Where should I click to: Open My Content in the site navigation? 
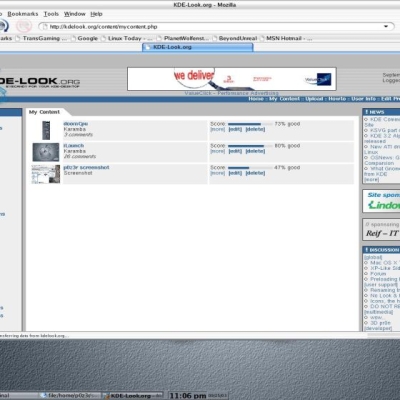(284, 99)
